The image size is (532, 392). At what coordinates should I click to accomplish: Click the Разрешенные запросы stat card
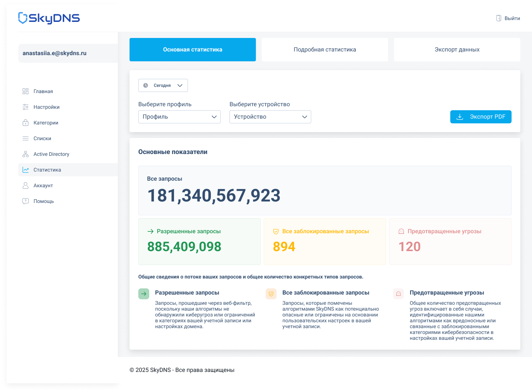(x=200, y=242)
